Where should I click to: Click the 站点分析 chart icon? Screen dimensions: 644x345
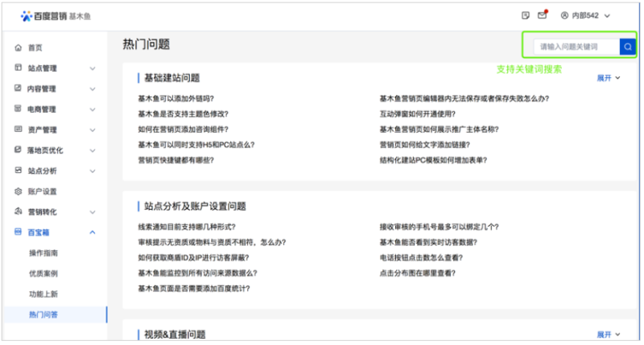tap(18, 170)
